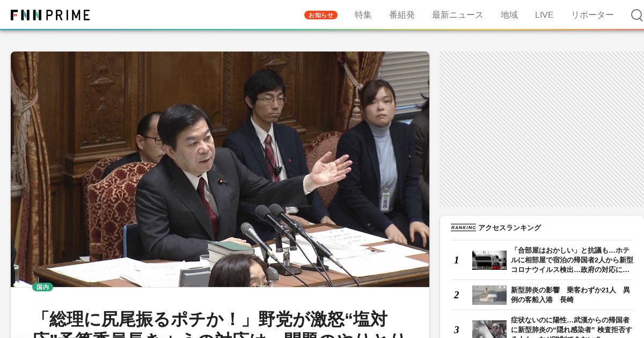Click the ranking number 3

(x=456, y=329)
